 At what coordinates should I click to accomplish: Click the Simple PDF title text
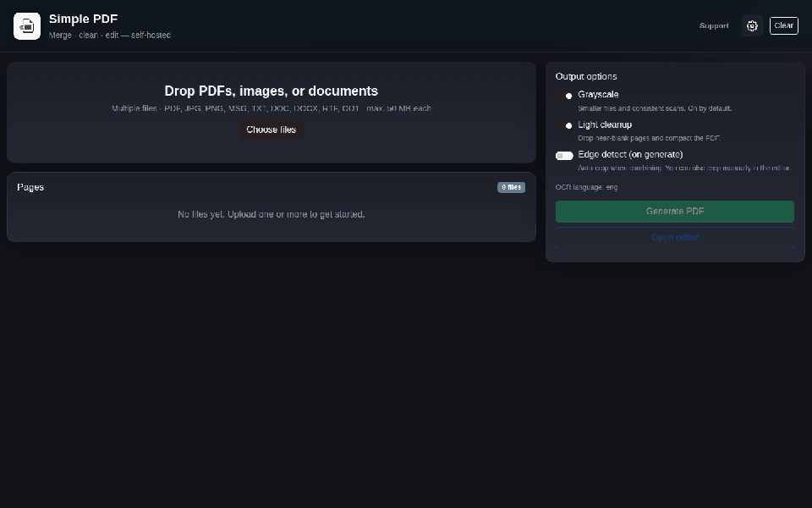[x=84, y=19]
